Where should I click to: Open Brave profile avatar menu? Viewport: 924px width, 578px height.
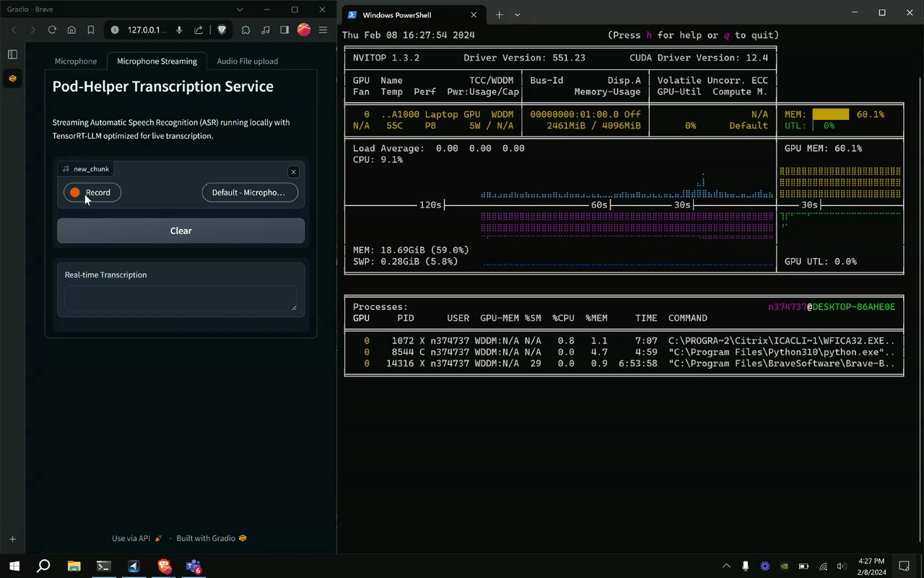304,30
